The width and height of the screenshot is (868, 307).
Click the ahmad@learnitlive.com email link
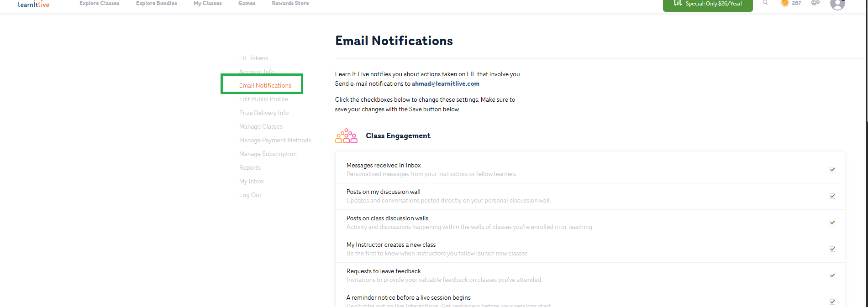pyautogui.click(x=446, y=84)
